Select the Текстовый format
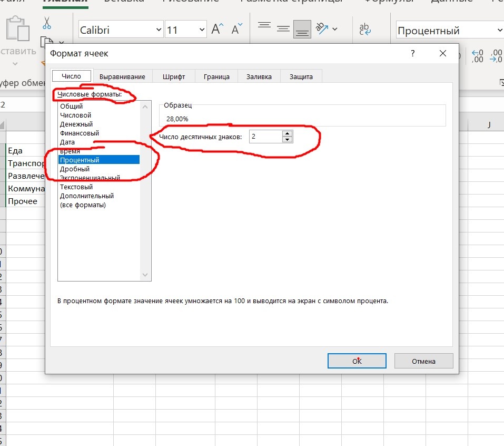The width and height of the screenshot is (504, 446). point(99,187)
